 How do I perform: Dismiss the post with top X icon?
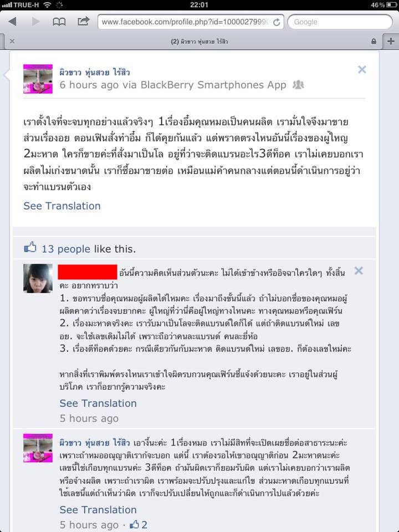click(x=362, y=70)
